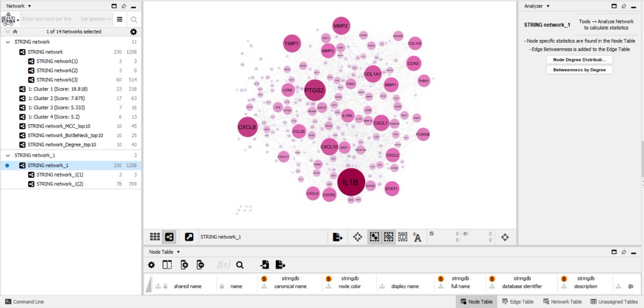
Task: Click the show/hide navigator icon beside the export button
Action: point(358,237)
